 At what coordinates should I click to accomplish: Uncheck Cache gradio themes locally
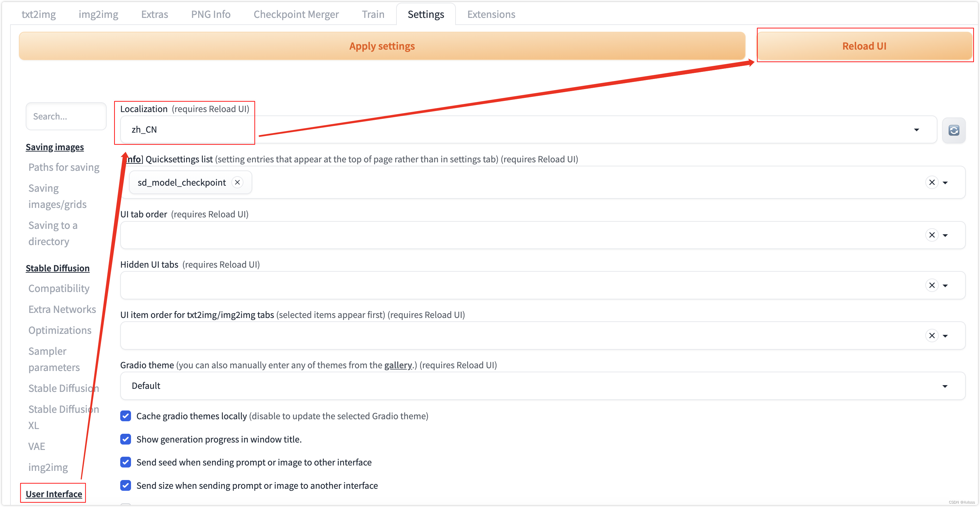(126, 416)
